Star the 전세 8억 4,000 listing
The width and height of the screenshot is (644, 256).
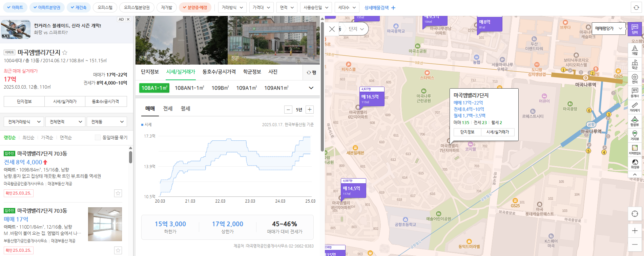pyautogui.click(x=118, y=193)
